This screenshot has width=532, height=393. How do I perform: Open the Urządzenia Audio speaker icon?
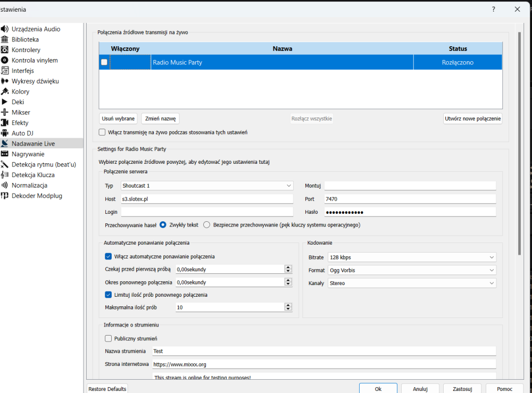4,29
